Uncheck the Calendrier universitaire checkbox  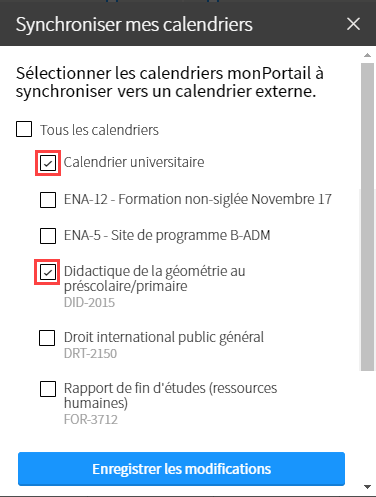[x=48, y=163]
